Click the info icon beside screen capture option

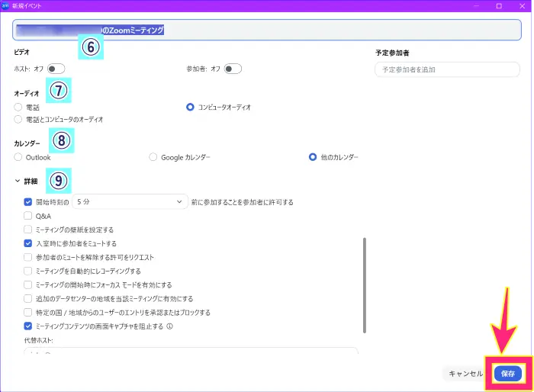pyautogui.click(x=169, y=326)
